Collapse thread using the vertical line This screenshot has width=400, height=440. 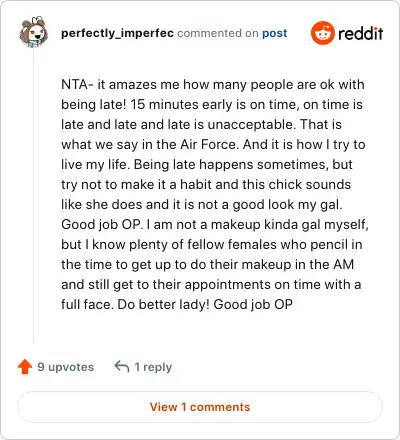tap(33, 195)
